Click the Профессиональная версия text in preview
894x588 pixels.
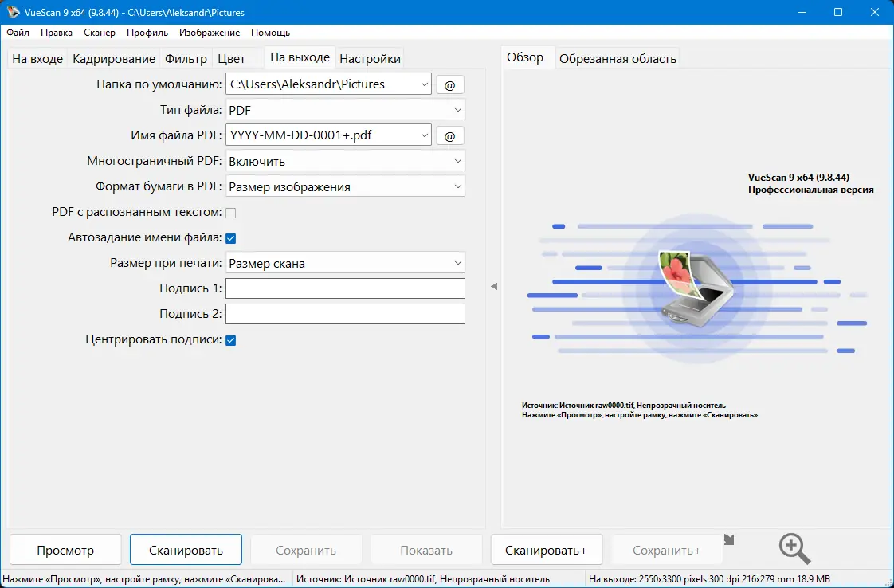[x=811, y=190]
